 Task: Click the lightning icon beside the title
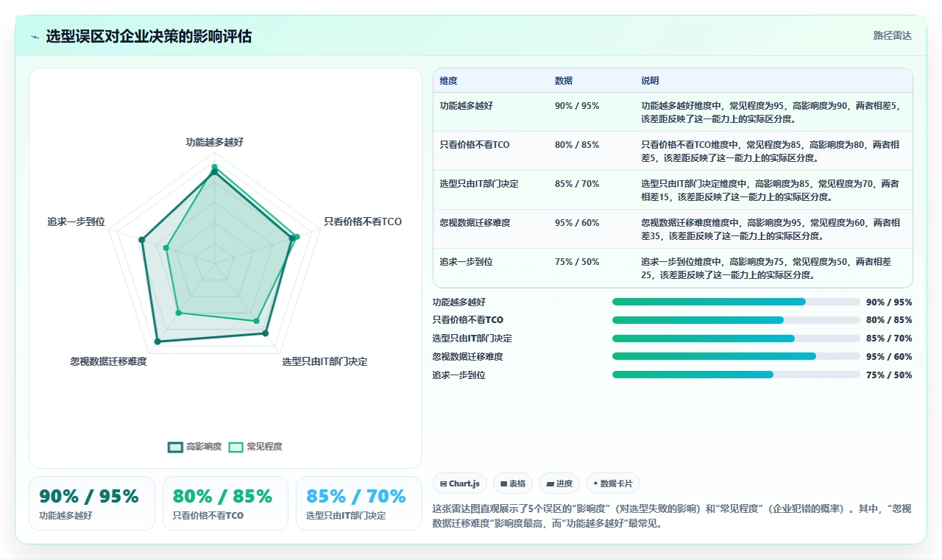(35, 37)
